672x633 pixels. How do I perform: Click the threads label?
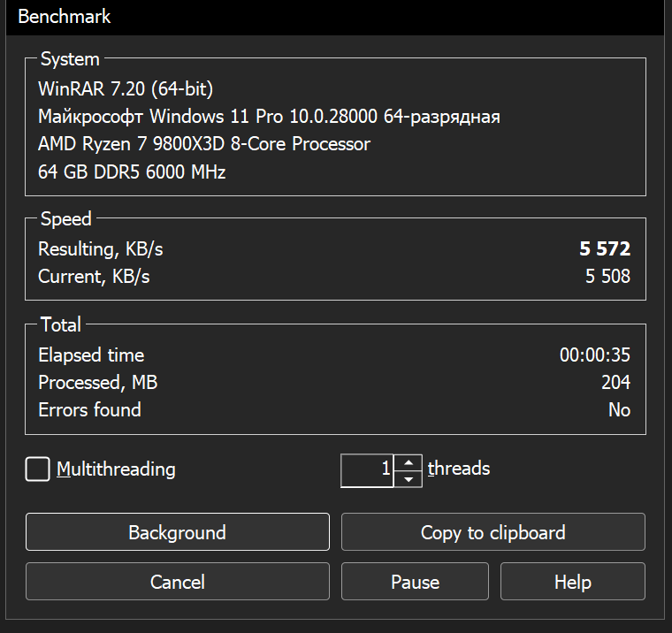click(459, 469)
